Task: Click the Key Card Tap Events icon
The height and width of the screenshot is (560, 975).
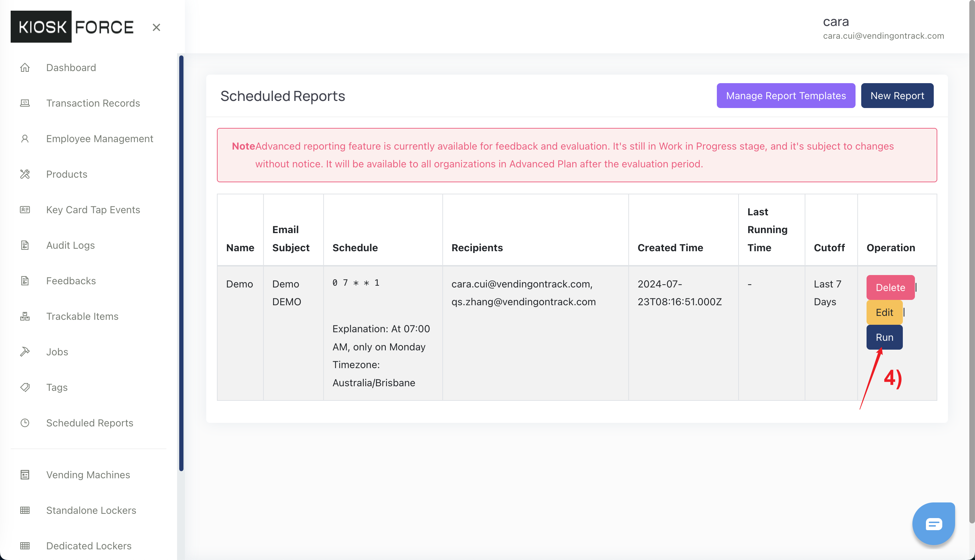Action: (25, 210)
